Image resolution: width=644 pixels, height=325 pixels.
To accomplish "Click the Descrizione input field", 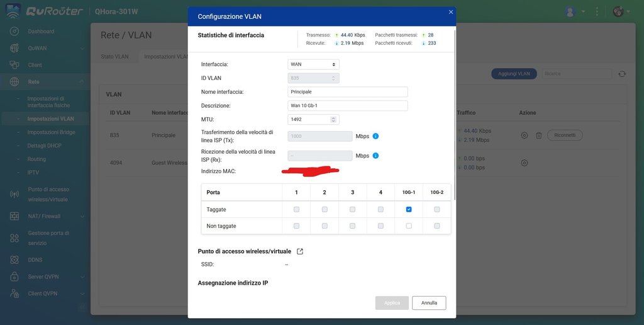I will point(347,106).
